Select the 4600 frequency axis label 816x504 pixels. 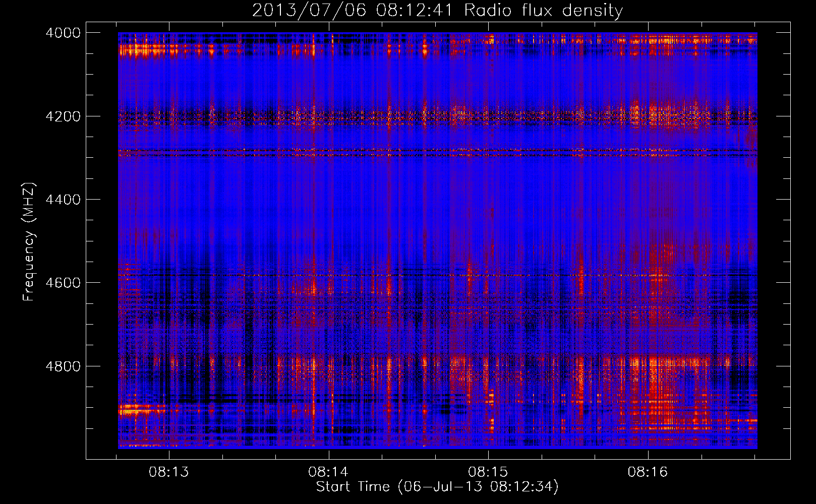63,283
